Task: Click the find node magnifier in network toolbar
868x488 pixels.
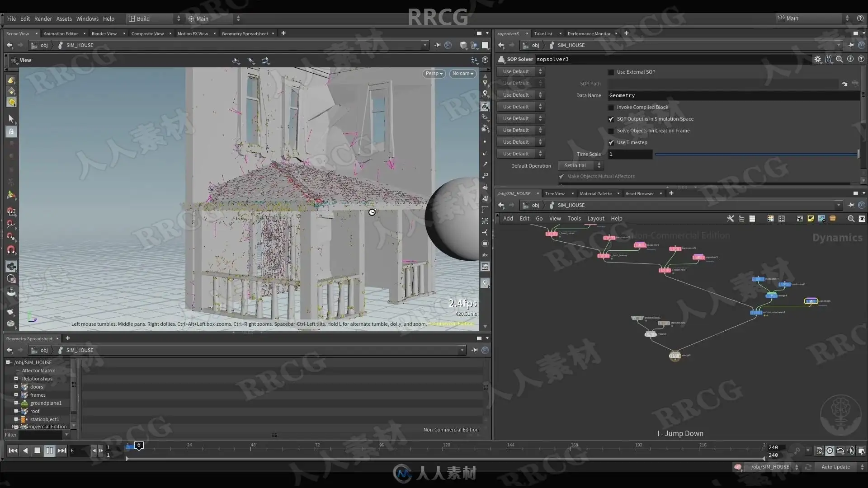Action: [x=851, y=219]
